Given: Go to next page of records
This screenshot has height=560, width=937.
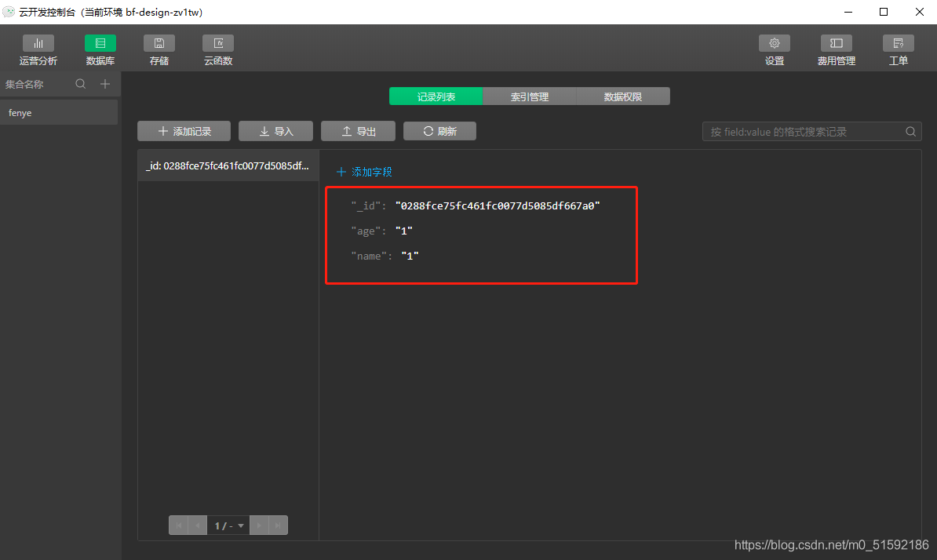Looking at the screenshot, I should [259, 525].
